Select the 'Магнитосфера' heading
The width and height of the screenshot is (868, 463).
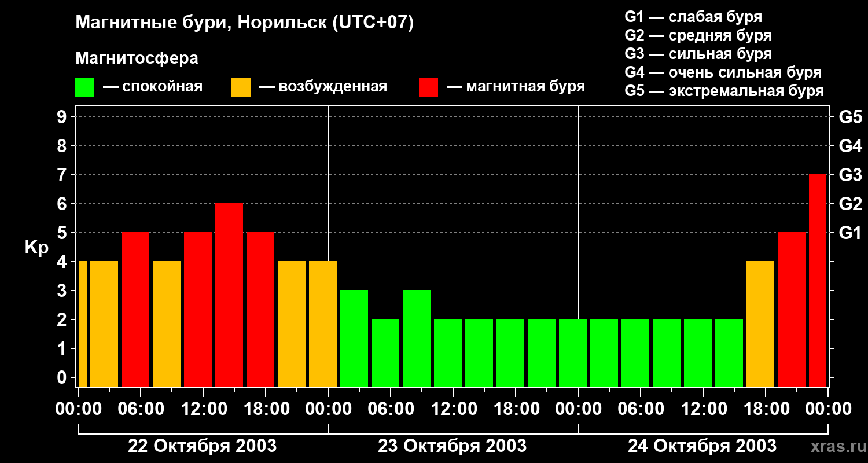(x=137, y=58)
